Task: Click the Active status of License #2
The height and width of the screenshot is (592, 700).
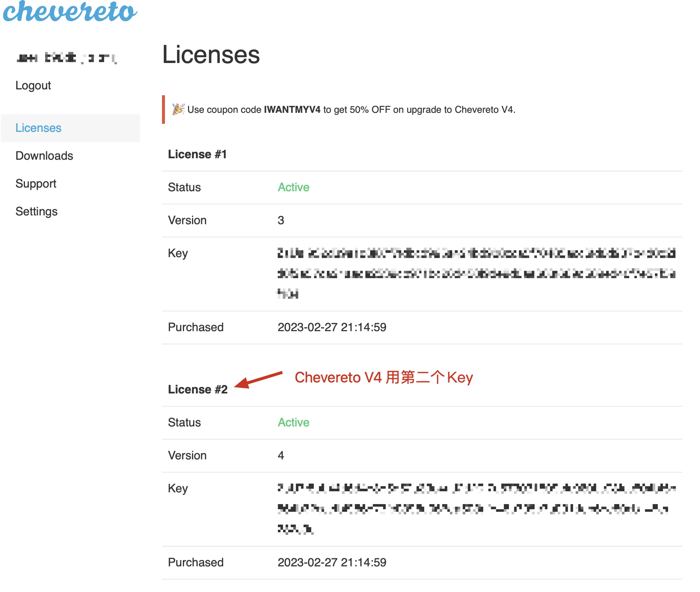Action: coord(293,422)
